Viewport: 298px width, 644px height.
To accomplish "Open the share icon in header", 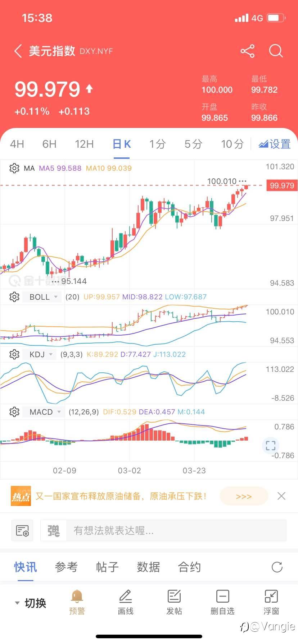I will click(248, 51).
